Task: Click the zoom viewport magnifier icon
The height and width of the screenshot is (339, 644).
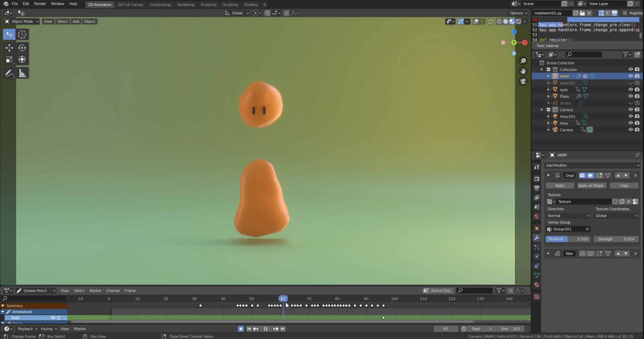Action: 523,61
